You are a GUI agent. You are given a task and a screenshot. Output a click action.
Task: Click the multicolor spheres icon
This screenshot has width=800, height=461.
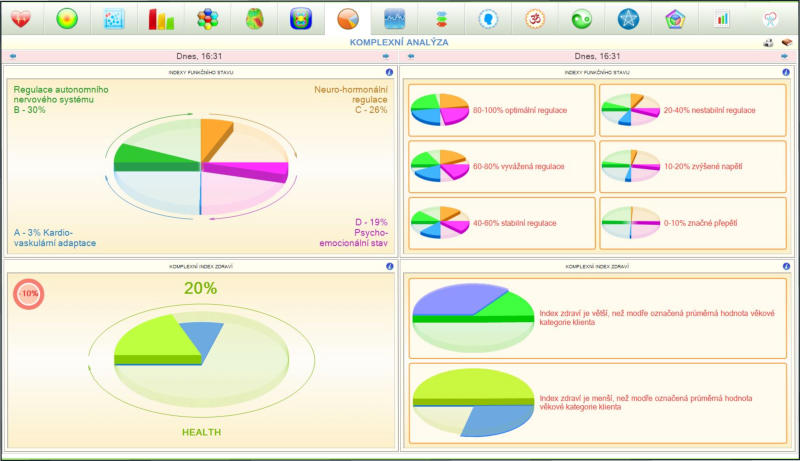pyautogui.click(x=207, y=18)
